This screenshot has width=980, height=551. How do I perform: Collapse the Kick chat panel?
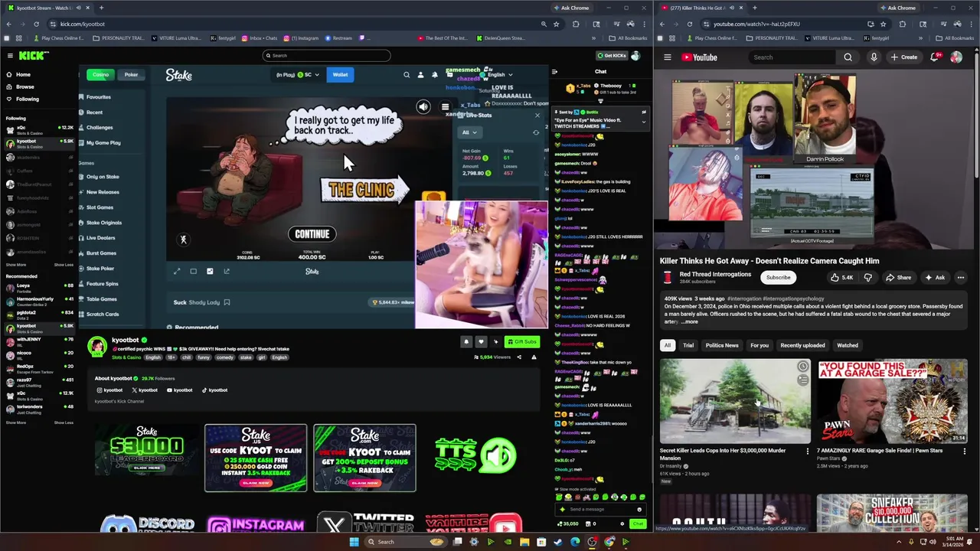click(x=554, y=72)
